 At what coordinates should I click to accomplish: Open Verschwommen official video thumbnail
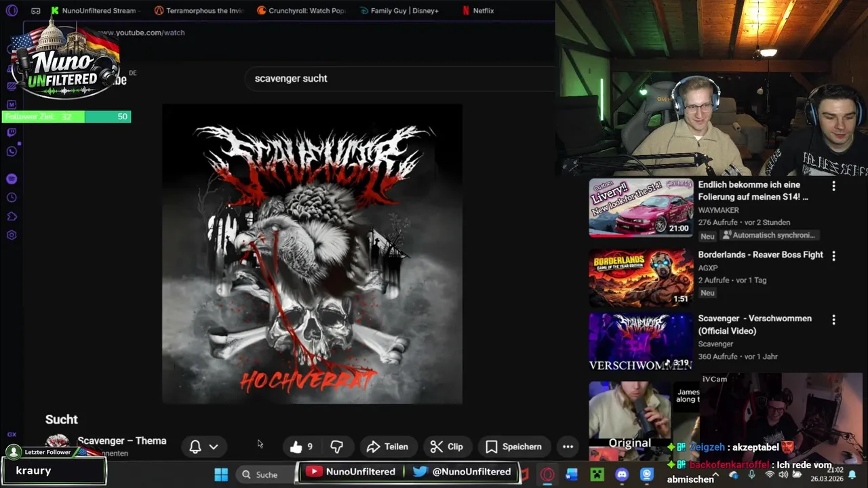(x=641, y=341)
